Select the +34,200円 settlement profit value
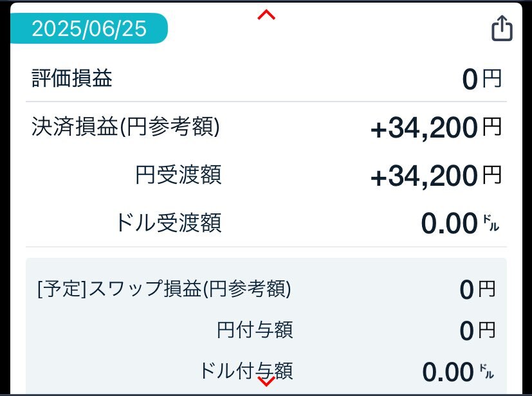The width and height of the screenshot is (532, 396). (x=436, y=127)
